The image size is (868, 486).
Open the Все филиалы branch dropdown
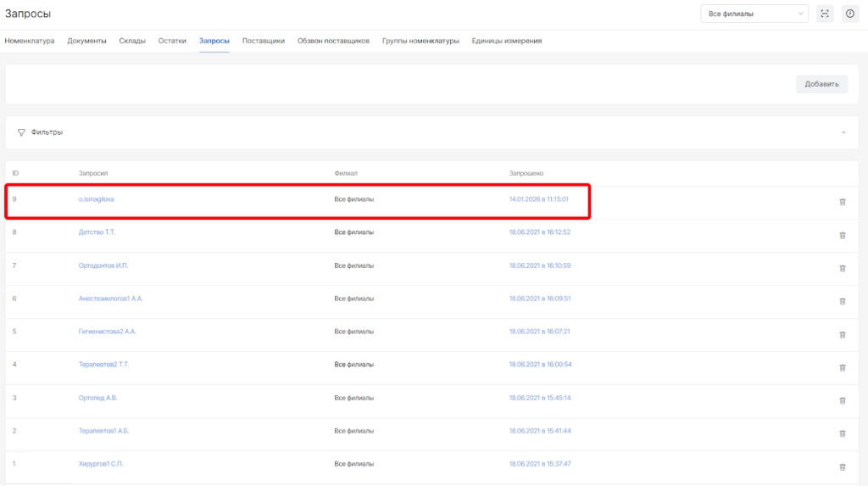tap(754, 14)
